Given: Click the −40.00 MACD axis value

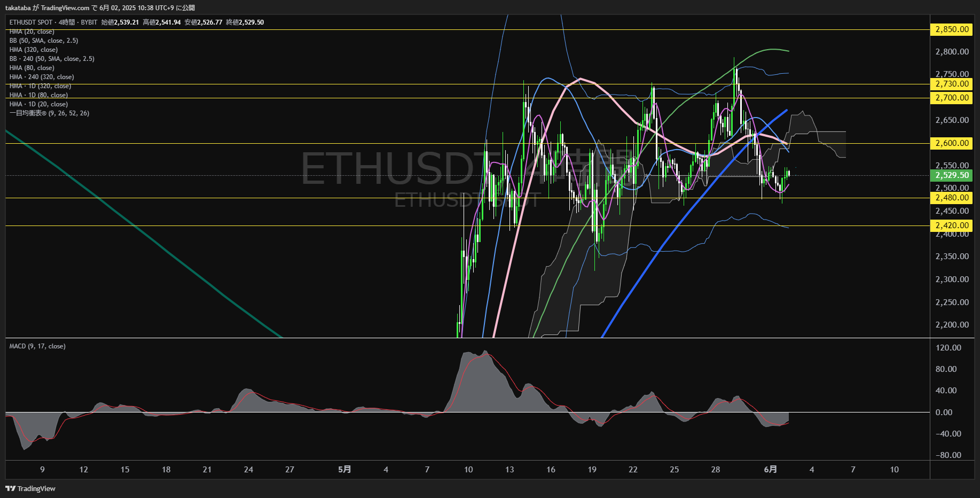Looking at the screenshot, I should 948,434.
